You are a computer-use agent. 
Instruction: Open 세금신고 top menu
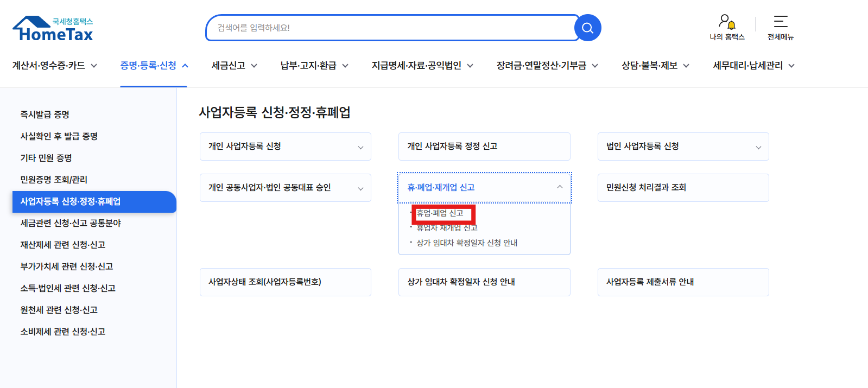point(235,66)
